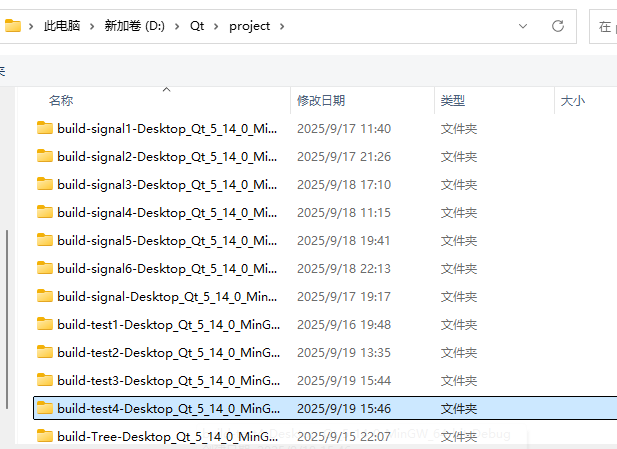Click the left pane vertical scrollbar
The height and width of the screenshot is (449, 617).
pyautogui.click(x=7, y=320)
